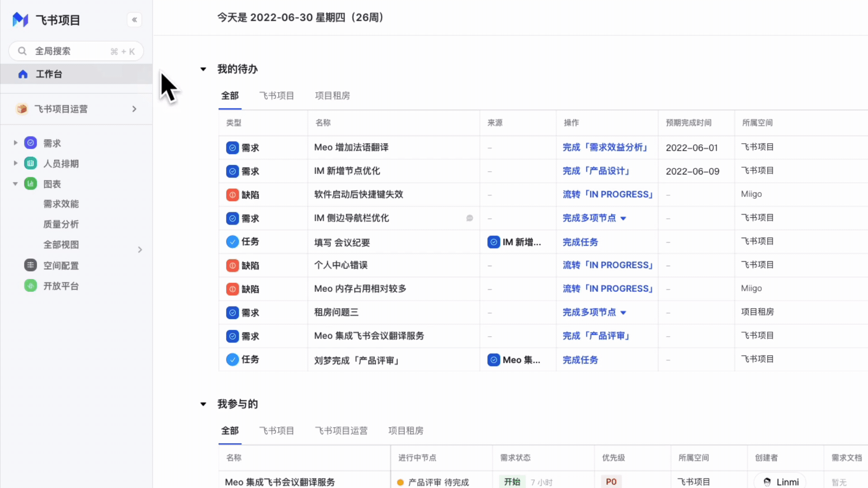This screenshot has height=488, width=868.
Task: Click the source icon beside IM 新增...
Action: click(494, 242)
